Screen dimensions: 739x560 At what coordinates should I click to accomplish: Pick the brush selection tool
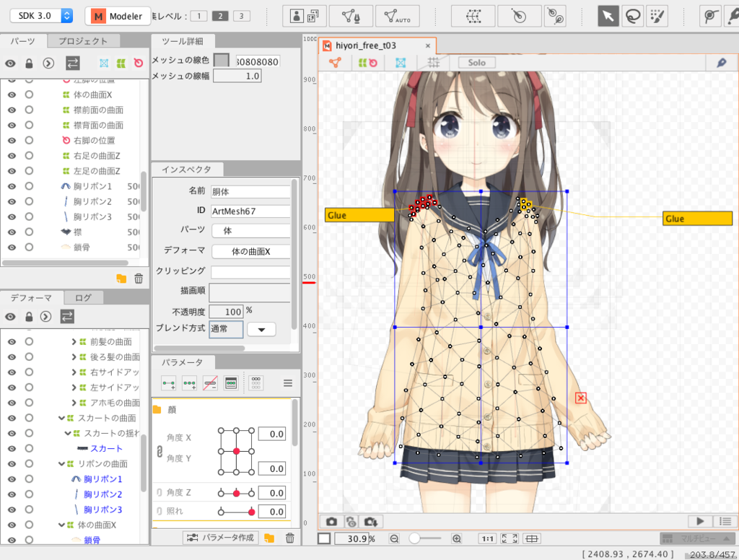tap(657, 16)
